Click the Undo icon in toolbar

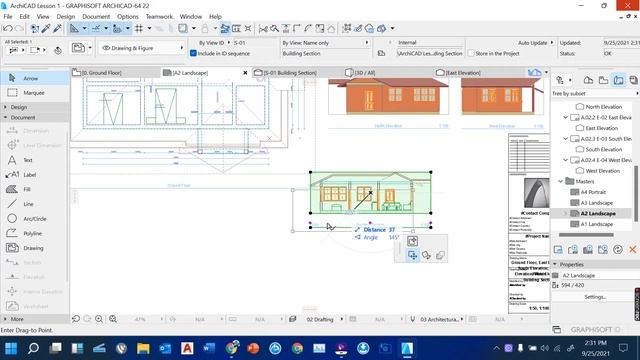7,29
